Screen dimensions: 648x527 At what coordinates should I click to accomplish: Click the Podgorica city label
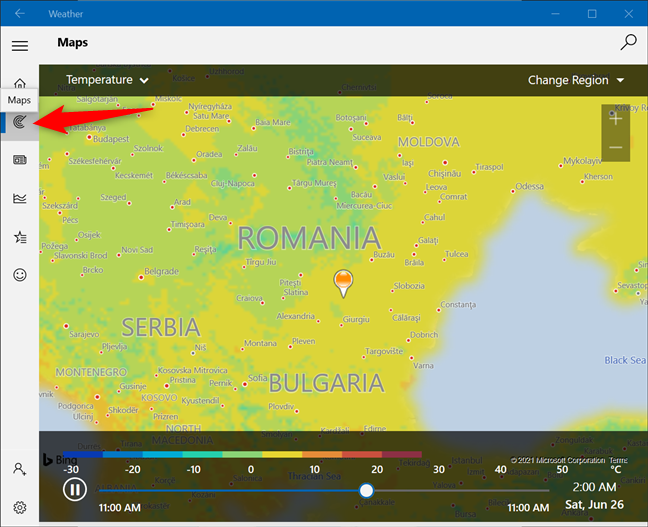pyautogui.click(x=76, y=406)
